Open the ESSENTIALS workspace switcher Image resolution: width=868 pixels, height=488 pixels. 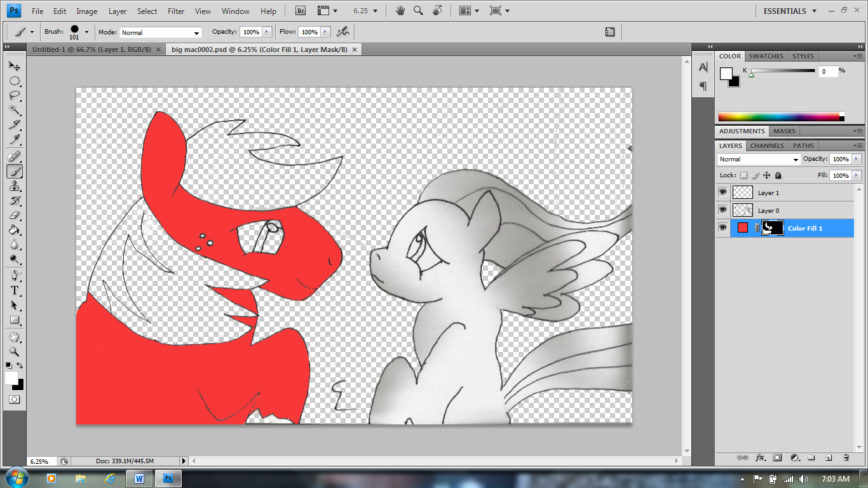[790, 11]
